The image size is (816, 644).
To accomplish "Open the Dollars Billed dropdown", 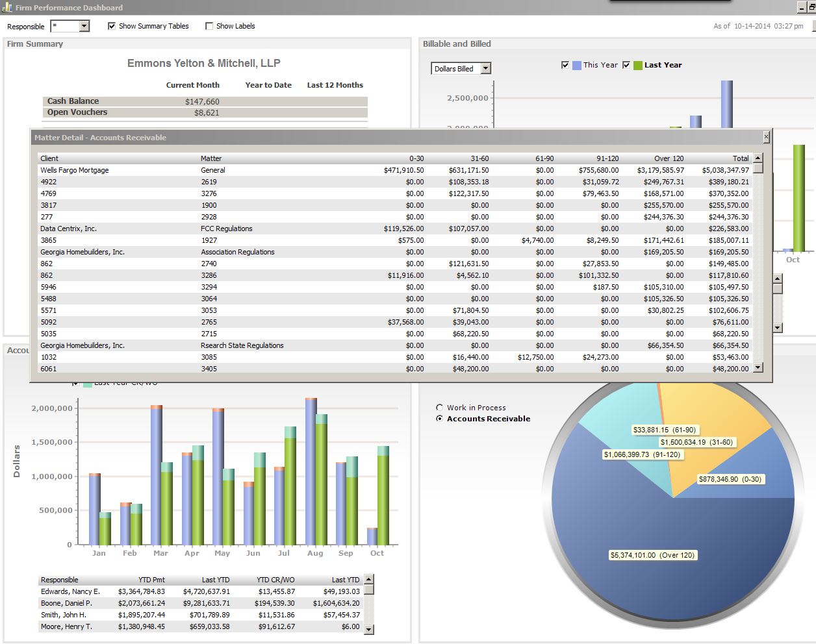I will pyautogui.click(x=486, y=68).
